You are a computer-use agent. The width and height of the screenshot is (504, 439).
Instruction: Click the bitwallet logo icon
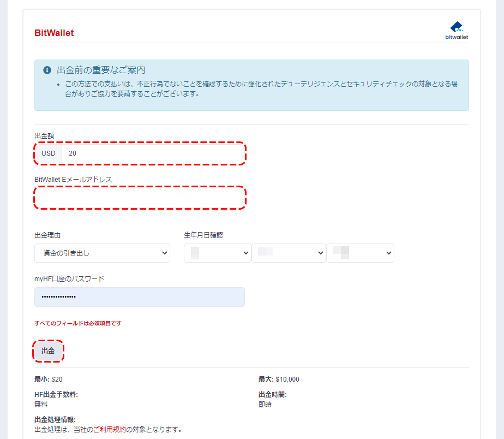click(x=457, y=31)
